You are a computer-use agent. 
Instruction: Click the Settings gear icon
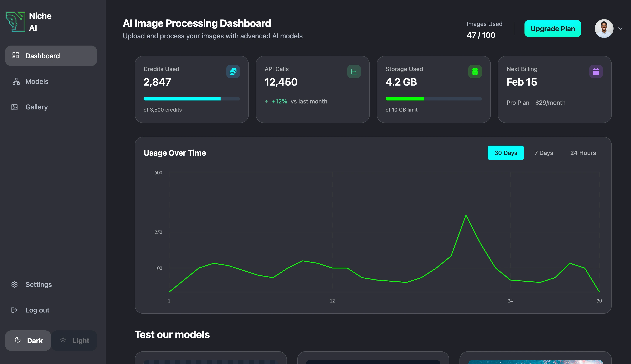coord(14,285)
